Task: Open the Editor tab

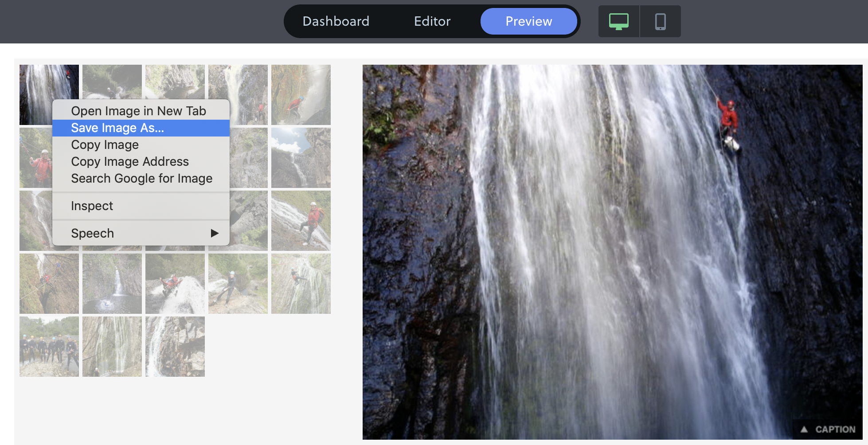Action: tap(432, 21)
